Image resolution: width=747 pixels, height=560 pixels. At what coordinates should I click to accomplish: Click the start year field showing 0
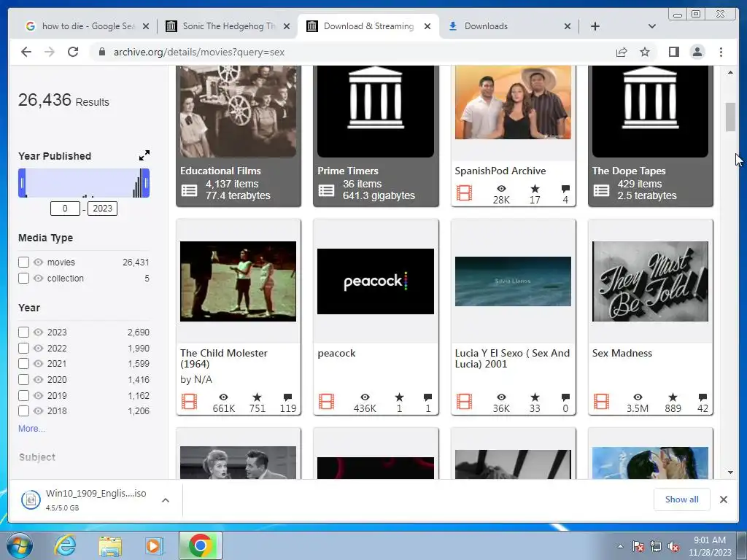click(65, 208)
